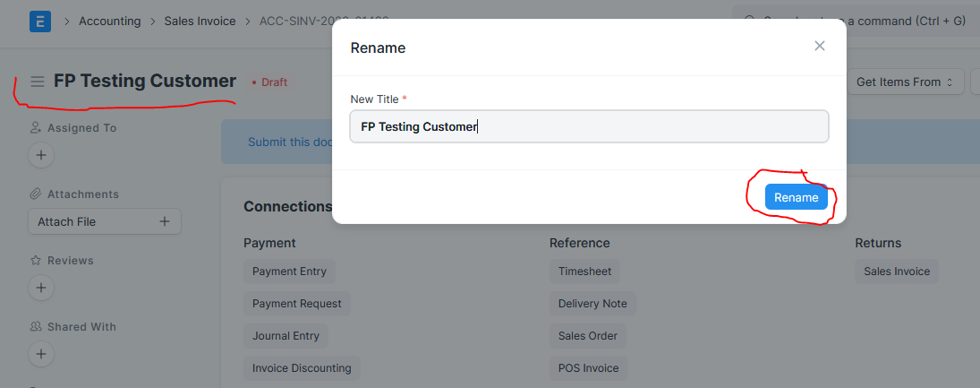Click the New Title input field

pos(590,126)
